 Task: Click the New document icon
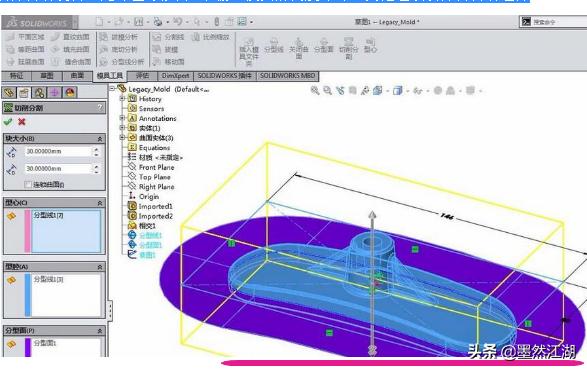[x=99, y=22]
